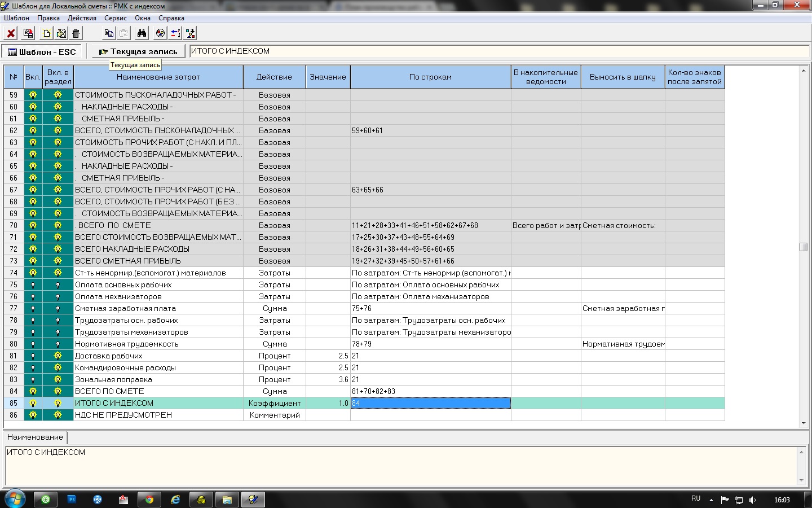812x508 pixels.
Task: Open search with the binoculars icon
Action: 142,33
